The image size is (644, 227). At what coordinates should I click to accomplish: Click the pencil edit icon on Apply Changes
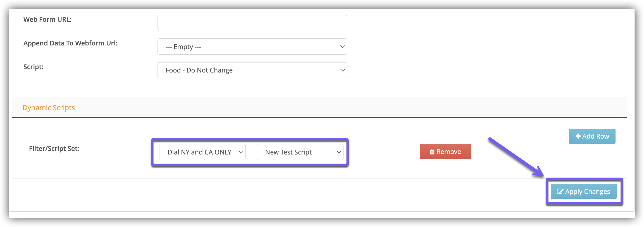560,192
